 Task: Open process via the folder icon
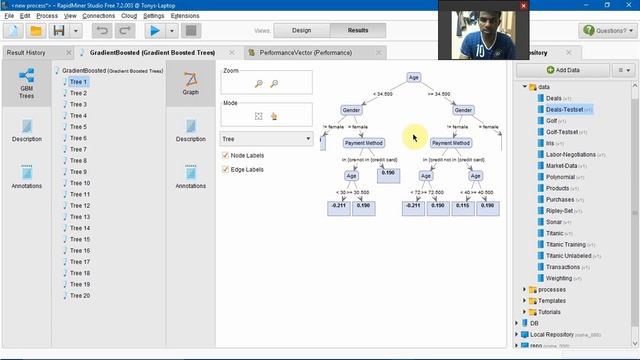[x=36, y=31]
